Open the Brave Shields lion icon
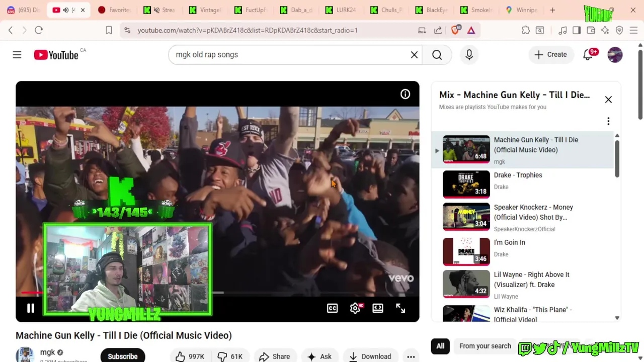Image resolution: width=644 pixels, height=362 pixels. click(x=455, y=30)
